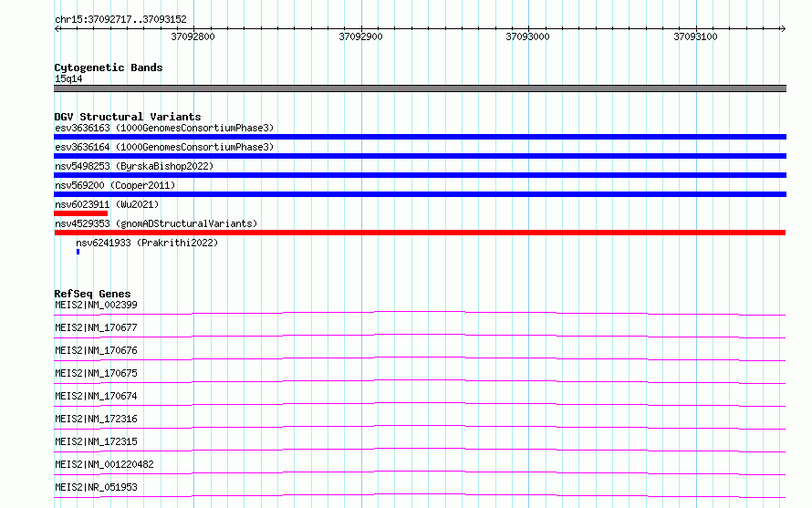Viewport: 812px width, 508px height.
Task: Click the magenta intron line under MEIS2|NM_172315
Action: [x=420, y=449]
